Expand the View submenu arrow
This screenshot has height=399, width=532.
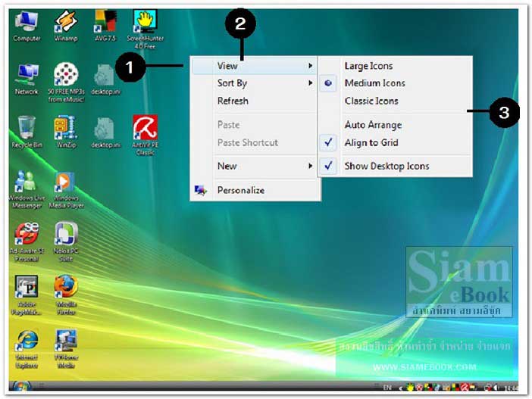(310, 65)
